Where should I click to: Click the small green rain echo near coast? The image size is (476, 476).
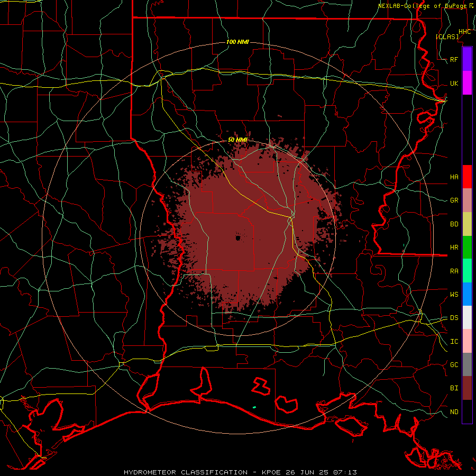point(254,407)
